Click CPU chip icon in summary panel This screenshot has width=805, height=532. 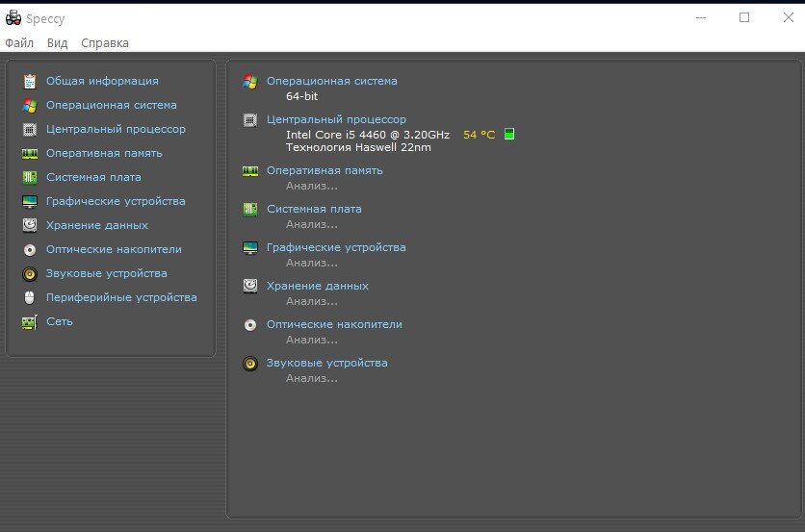[250, 120]
